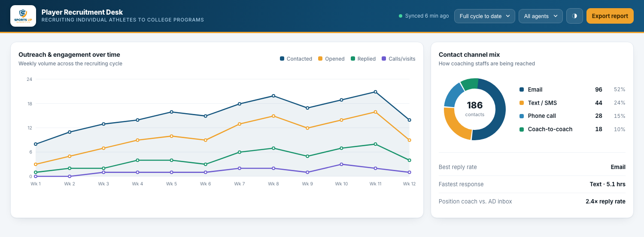
Task: Toggle the Calls/visits legend series
Action: coord(398,59)
